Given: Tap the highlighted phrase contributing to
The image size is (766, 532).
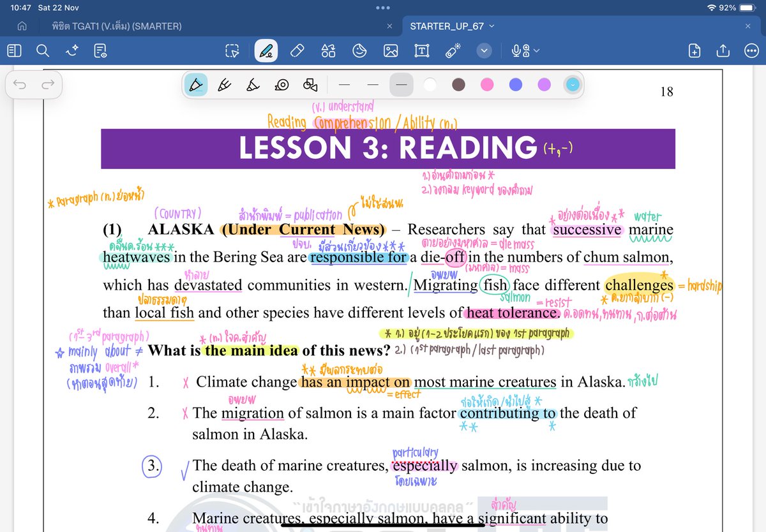Looking at the screenshot, I should click(x=507, y=413).
